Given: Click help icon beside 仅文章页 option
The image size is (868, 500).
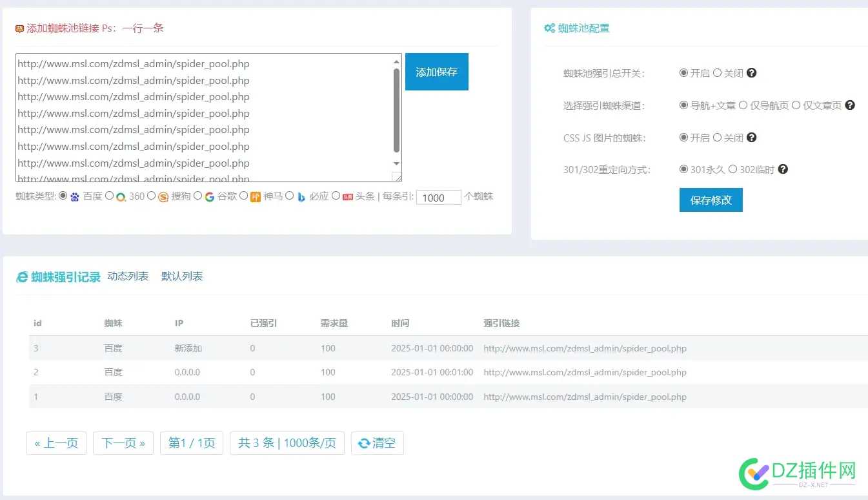Looking at the screenshot, I should [850, 105].
